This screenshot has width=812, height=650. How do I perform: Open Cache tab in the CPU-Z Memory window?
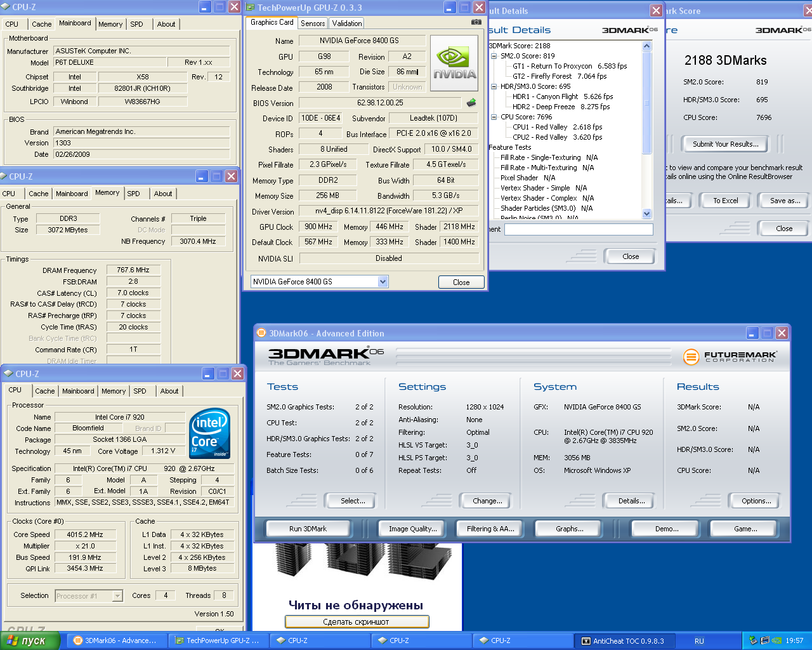(39, 194)
